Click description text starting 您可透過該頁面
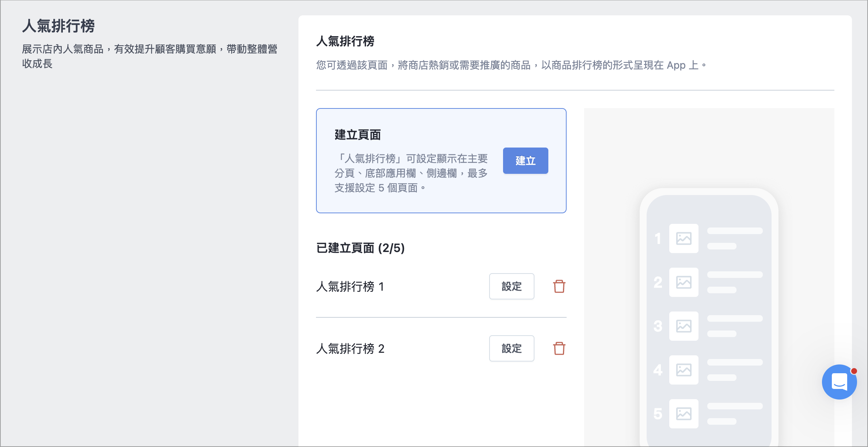 point(511,65)
